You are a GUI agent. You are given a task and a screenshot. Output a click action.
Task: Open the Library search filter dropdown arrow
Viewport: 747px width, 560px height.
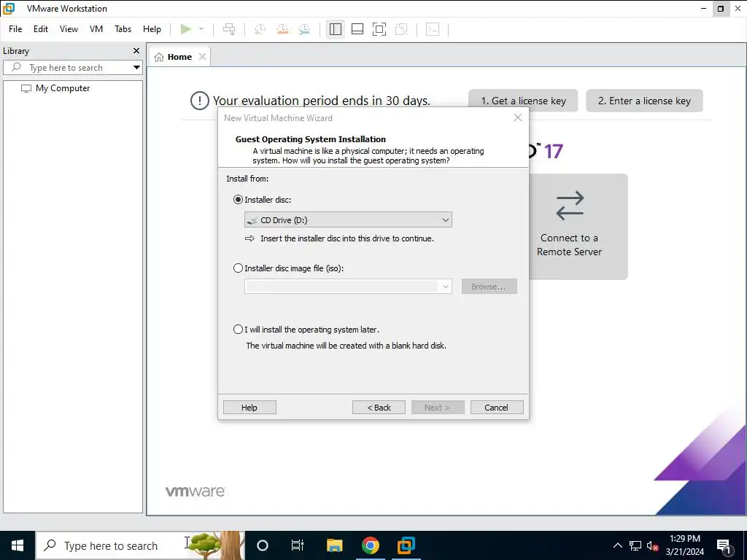click(136, 68)
